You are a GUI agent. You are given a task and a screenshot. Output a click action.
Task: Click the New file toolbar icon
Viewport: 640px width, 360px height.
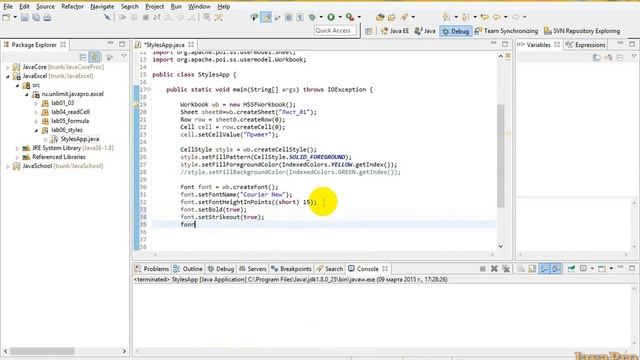(x=7, y=17)
